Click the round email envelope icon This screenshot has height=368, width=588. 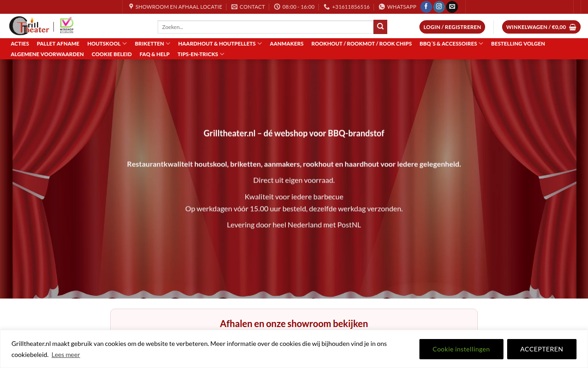[452, 7]
